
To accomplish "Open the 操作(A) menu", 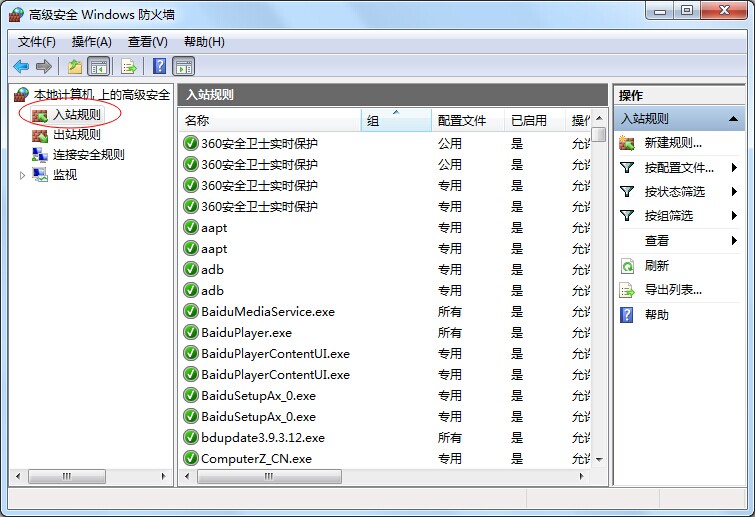I will pyautogui.click(x=91, y=42).
